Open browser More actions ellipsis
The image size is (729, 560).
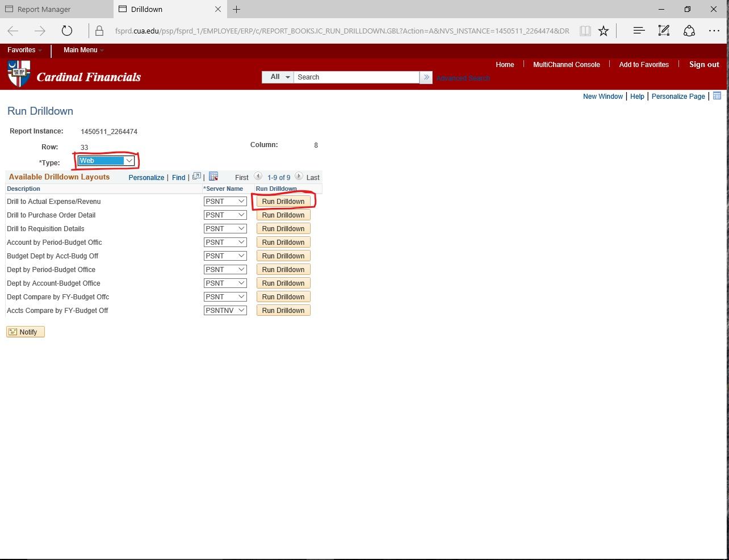coord(714,31)
